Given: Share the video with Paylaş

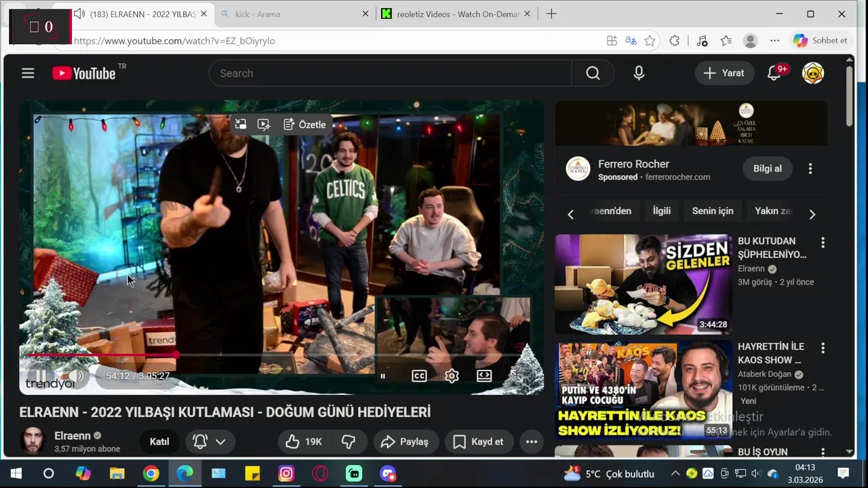Looking at the screenshot, I should pos(405,442).
